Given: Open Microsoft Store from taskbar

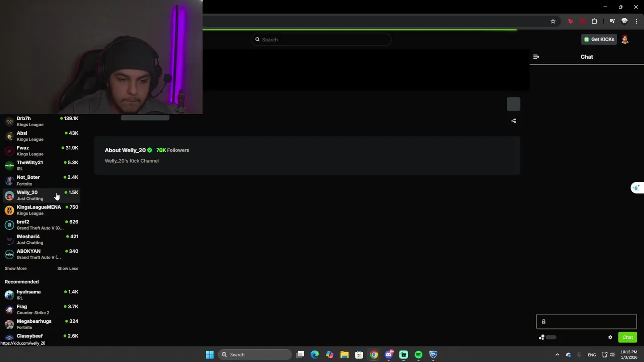Looking at the screenshot, I should pos(359,355).
